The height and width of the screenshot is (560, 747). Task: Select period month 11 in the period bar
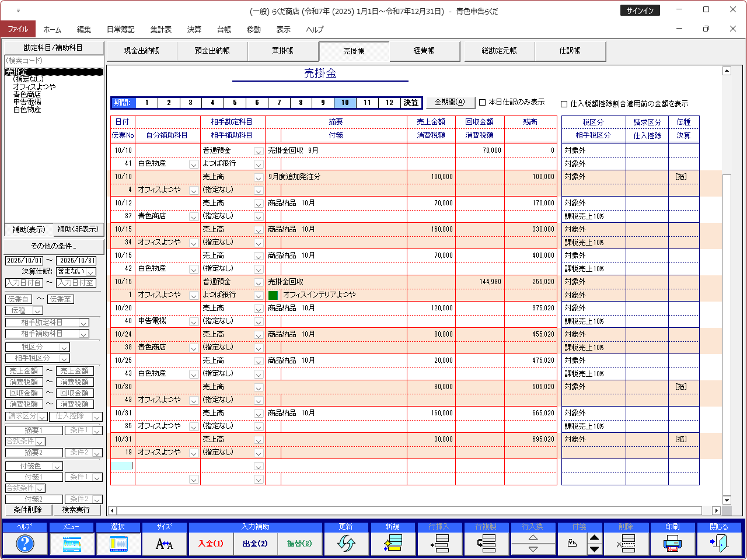click(x=367, y=103)
